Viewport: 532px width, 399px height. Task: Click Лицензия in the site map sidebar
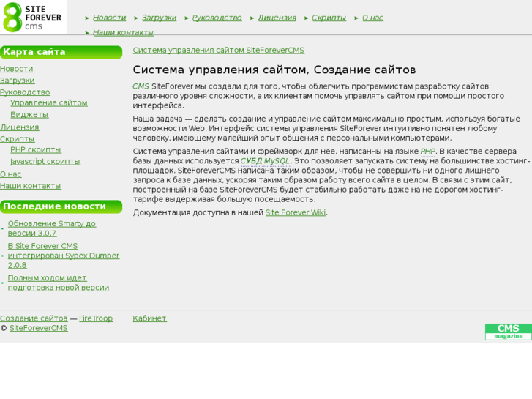19,127
